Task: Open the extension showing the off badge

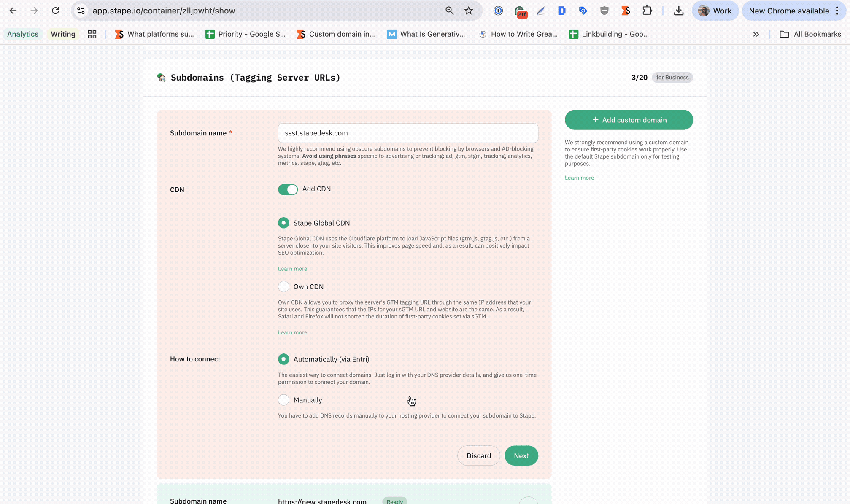Action: (520, 11)
